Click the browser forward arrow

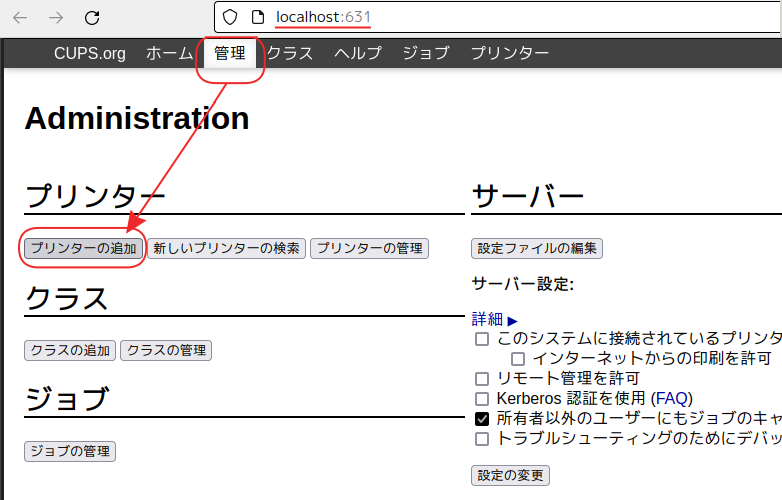click(x=56, y=17)
